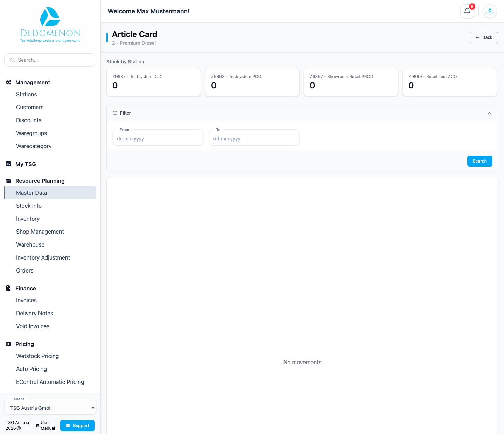Go back with the Back button
This screenshot has height=434, width=504.
[x=484, y=37]
